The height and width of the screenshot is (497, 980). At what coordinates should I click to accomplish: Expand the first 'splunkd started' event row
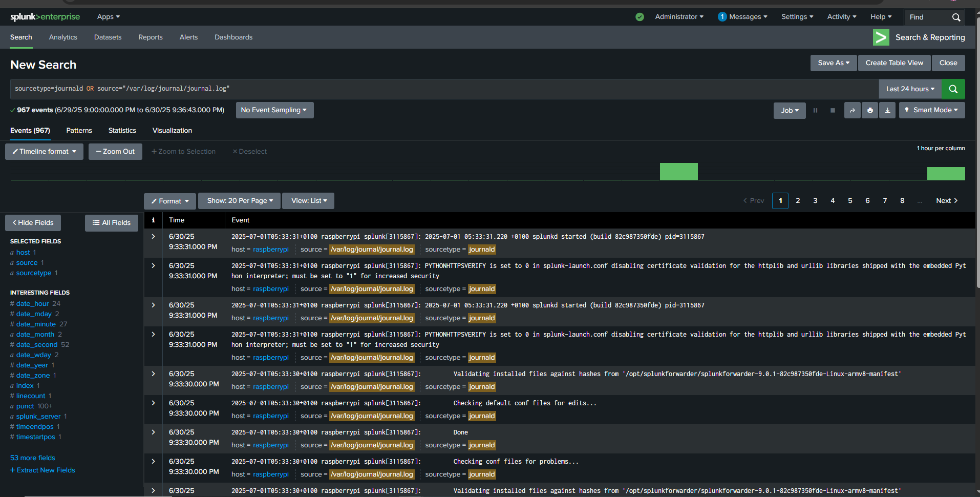(153, 236)
